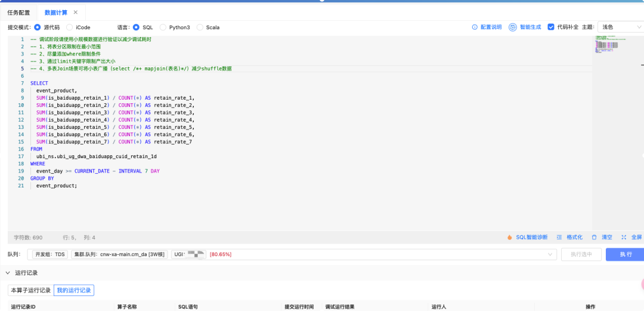Click the 配置说明 info icon
644x311 pixels.
[475, 27]
